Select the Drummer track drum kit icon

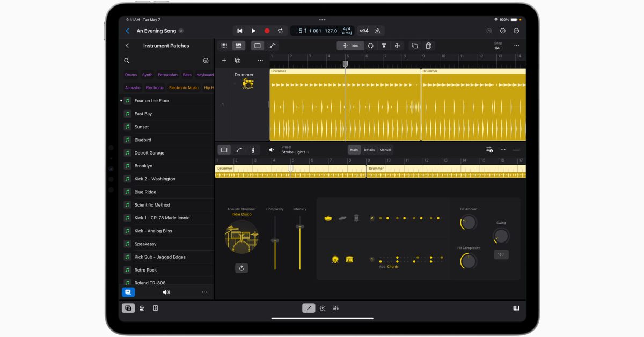pyautogui.click(x=247, y=83)
